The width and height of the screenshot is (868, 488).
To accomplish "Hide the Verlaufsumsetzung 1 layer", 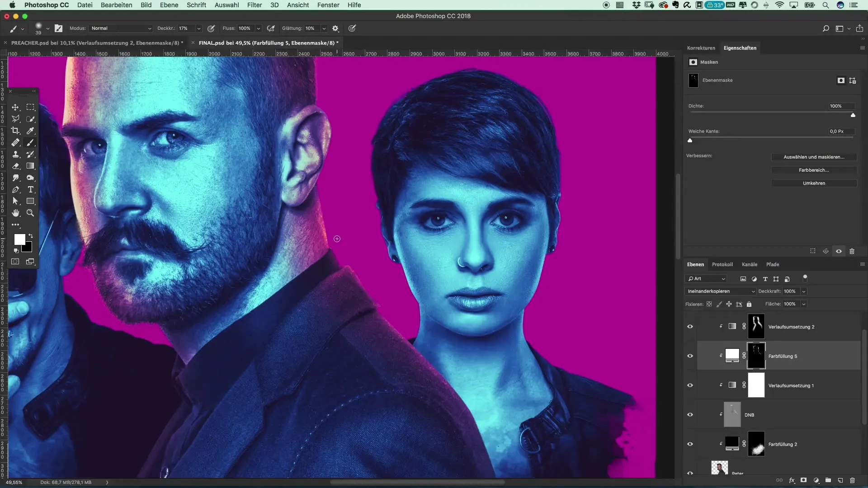I will tap(690, 385).
